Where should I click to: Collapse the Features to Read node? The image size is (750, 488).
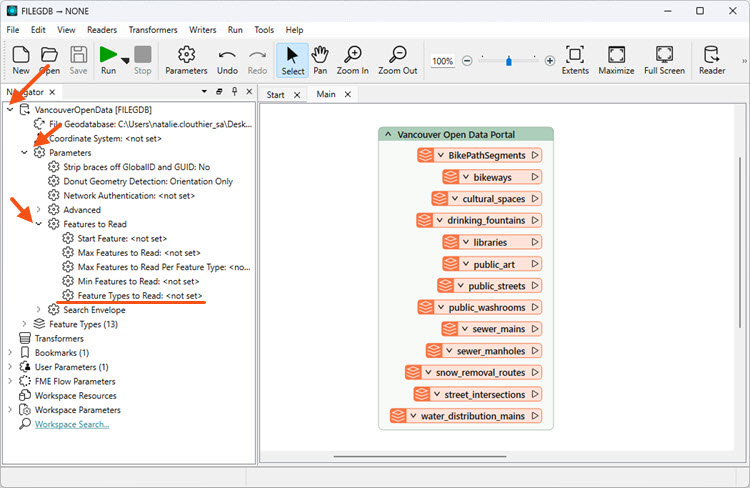point(39,224)
